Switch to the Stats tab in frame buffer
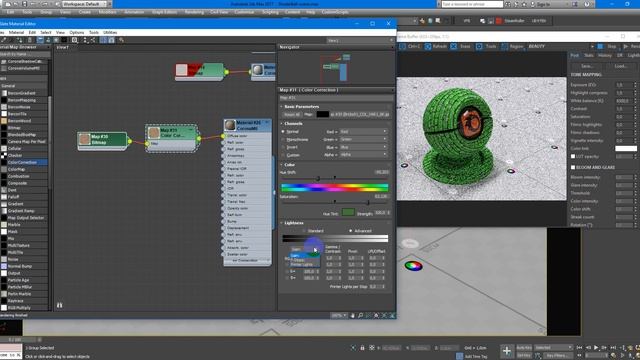This screenshot has height=360, width=640. (589, 56)
